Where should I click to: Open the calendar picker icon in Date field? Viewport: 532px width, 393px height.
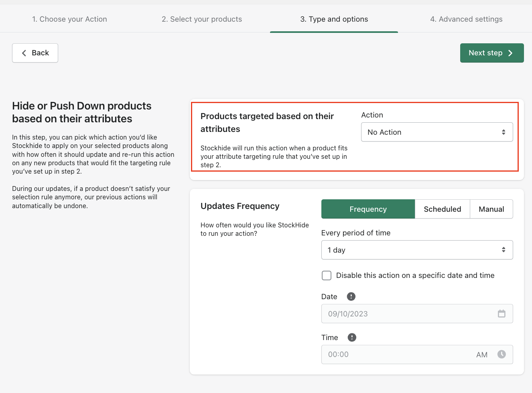(502, 314)
